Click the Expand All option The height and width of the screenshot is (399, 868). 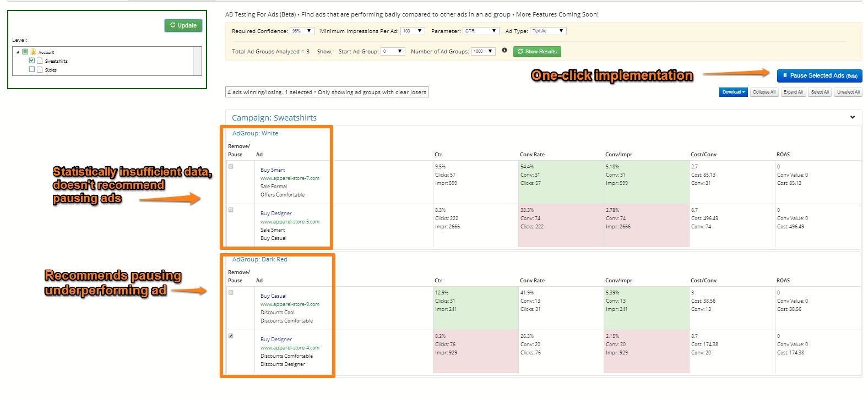(793, 92)
